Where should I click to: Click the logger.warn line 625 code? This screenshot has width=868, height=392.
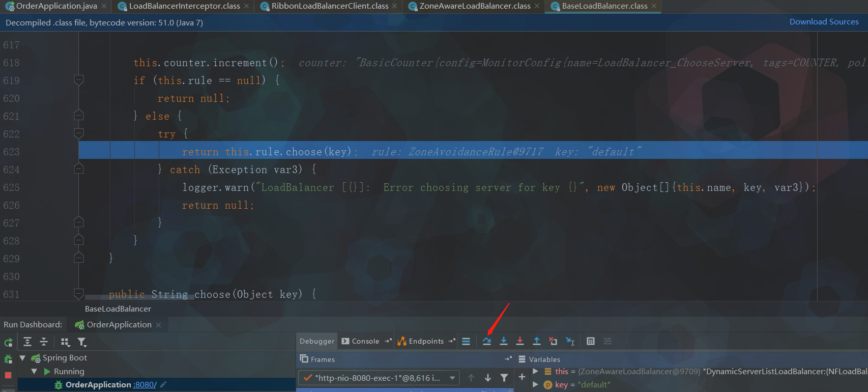499,187
